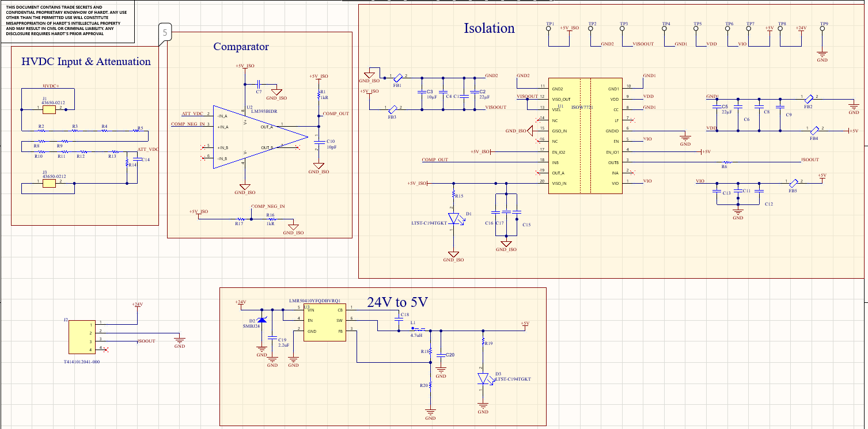Image resolution: width=868 pixels, height=429 pixels.
Task: Select the Isolation block title
Action: (x=490, y=28)
